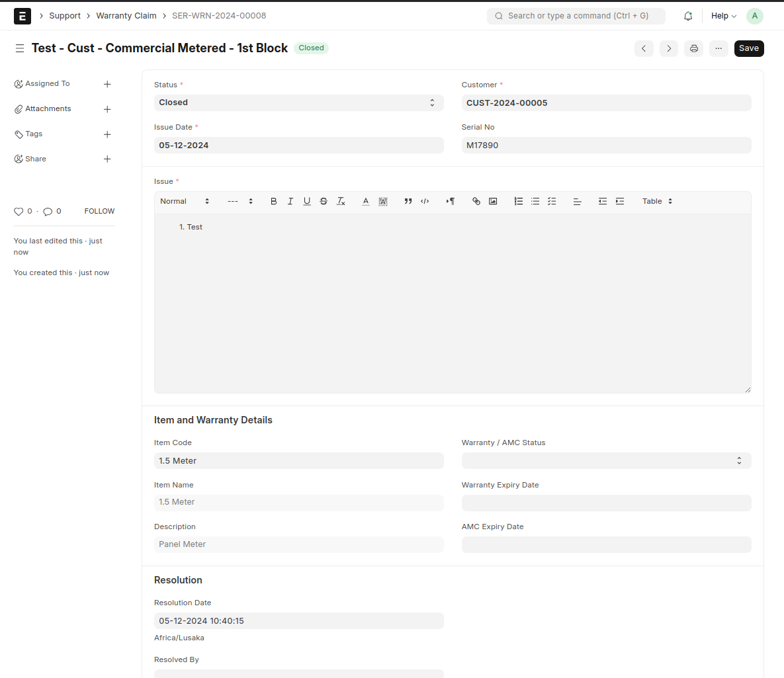Open the user avatar menu

pyautogui.click(x=754, y=16)
